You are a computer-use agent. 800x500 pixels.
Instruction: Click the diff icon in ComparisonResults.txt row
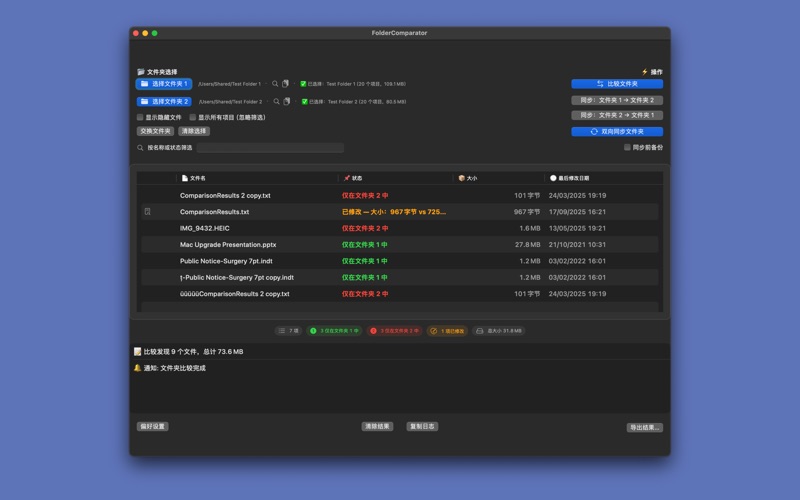[147, 212]
